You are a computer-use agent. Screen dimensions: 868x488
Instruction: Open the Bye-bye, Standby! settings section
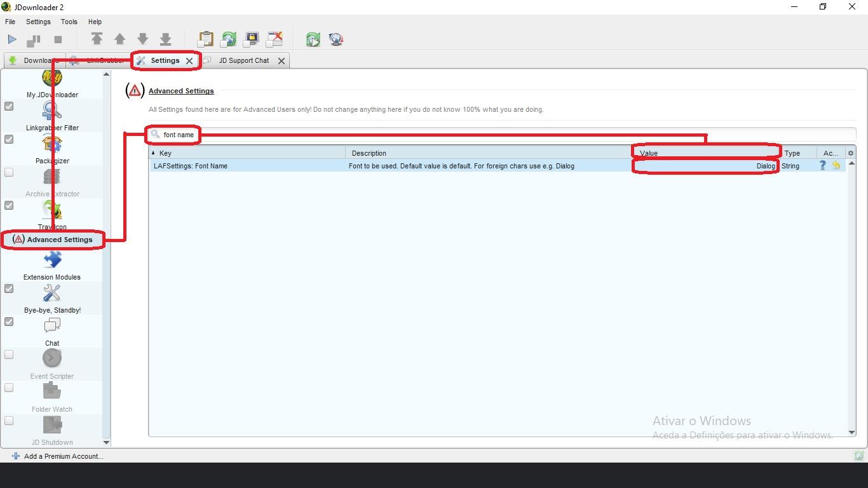tap(52, 299)
